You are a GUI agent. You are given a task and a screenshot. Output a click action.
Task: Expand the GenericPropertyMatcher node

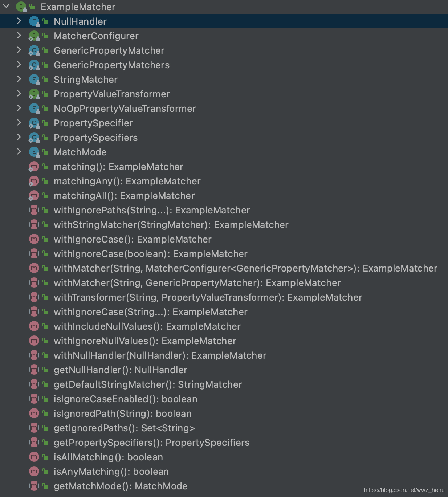click(19, 50)
